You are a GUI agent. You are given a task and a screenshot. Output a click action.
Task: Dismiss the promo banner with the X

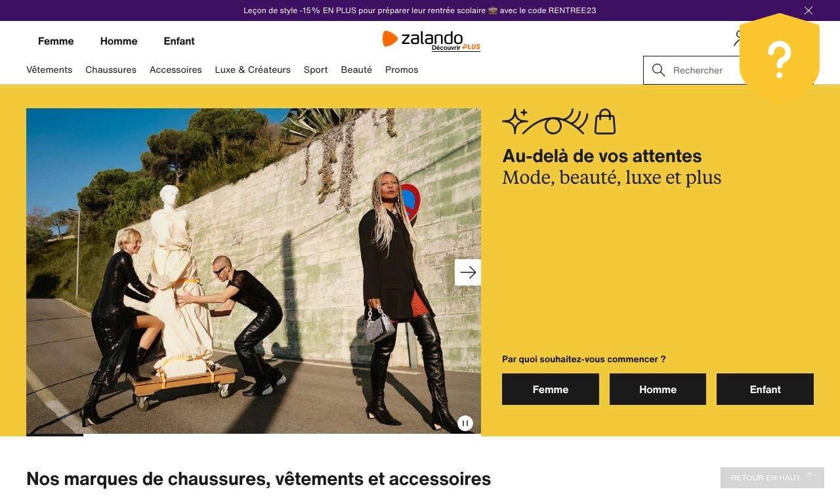tap(808, 10)
